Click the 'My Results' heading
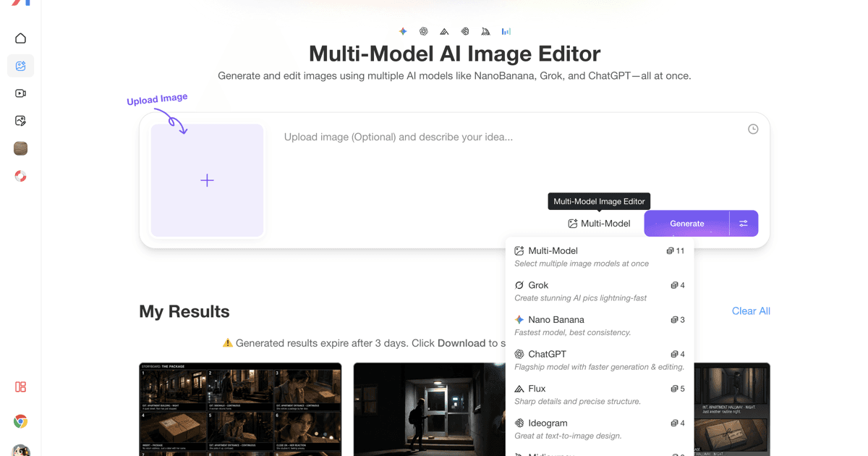Viewport: 868px width, 456px height. tap(184, 311)
